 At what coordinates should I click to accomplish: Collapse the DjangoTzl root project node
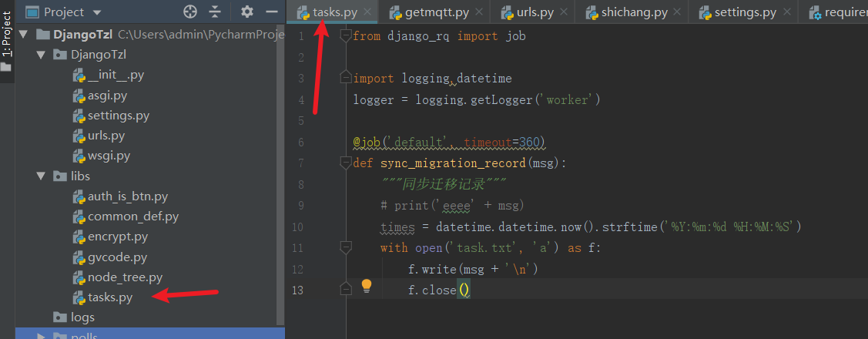coord(23,35)
